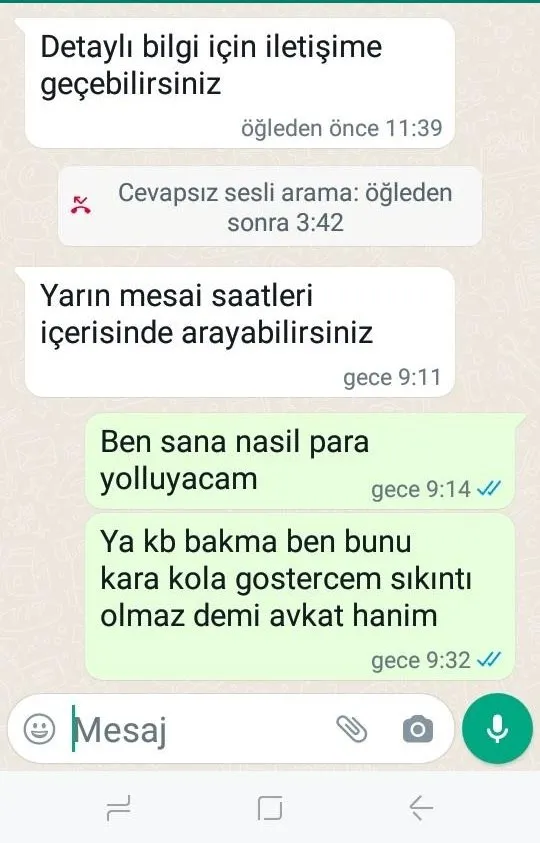
Task: Tap the read ticks on the 9:14 message
Action: click(489, 489)
